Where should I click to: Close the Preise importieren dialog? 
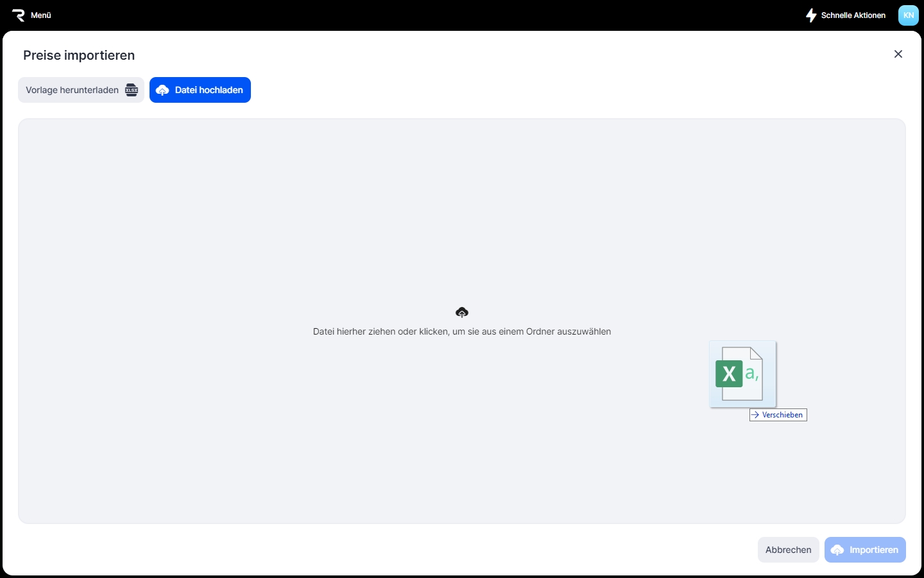[898, 54]
